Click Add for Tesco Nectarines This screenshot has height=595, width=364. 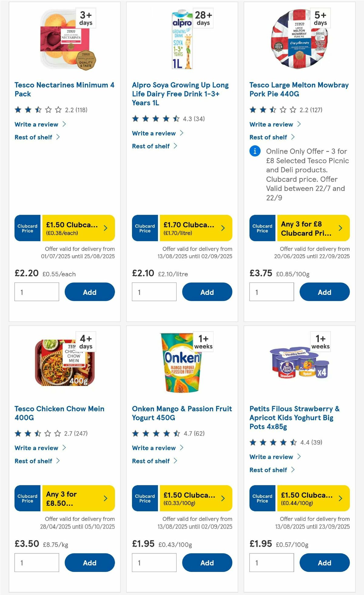pyautogui.click(x=89, y=292)
